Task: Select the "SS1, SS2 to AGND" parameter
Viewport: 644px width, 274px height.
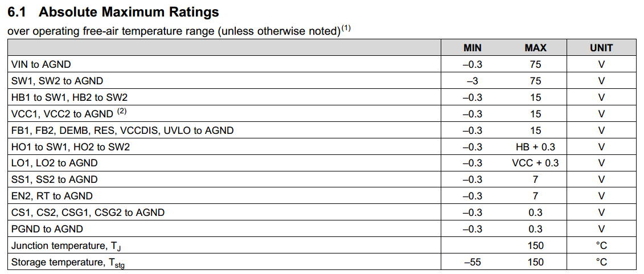Action: click(54, 179)
